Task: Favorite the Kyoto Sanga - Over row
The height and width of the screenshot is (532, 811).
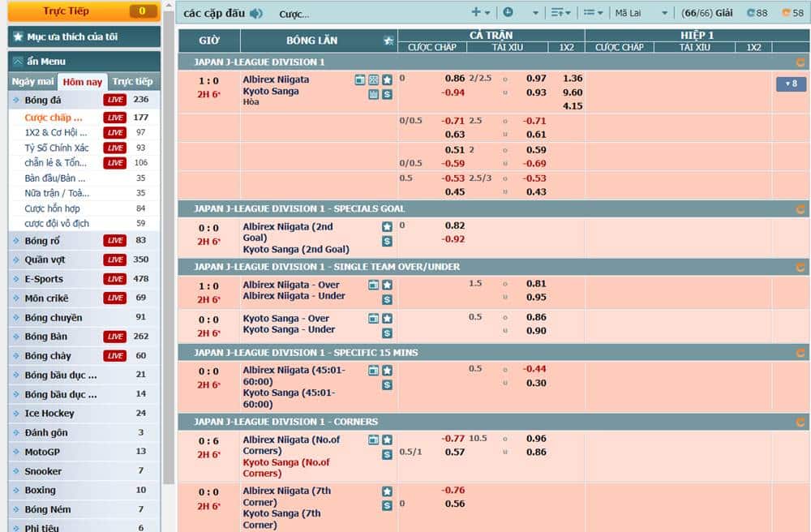Action: coord(387,319)
